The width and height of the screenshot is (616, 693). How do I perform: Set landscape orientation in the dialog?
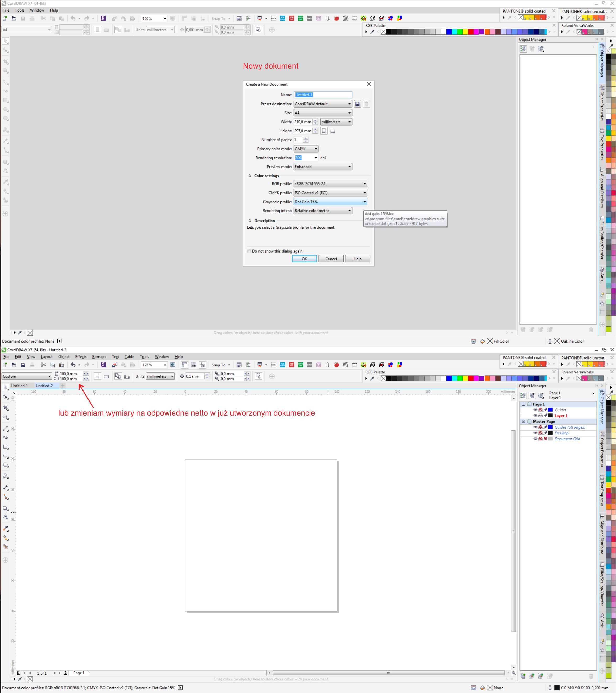click(x=333, y=131)
